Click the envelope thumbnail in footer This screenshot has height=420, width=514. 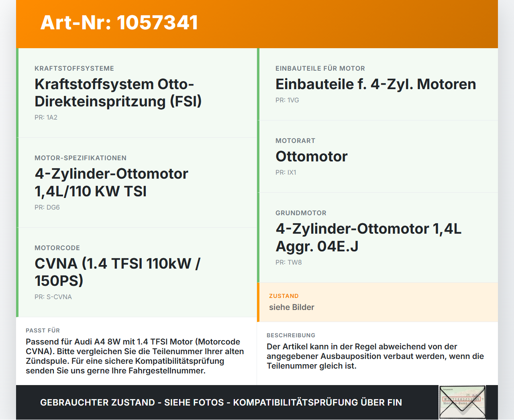tap(462, 402)
